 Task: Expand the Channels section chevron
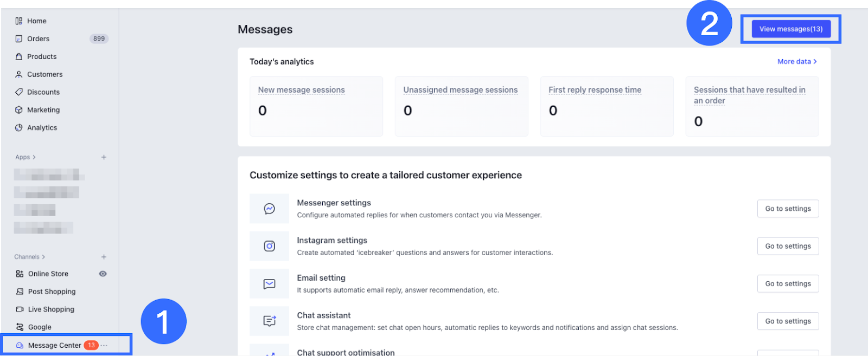coord(43,257)
